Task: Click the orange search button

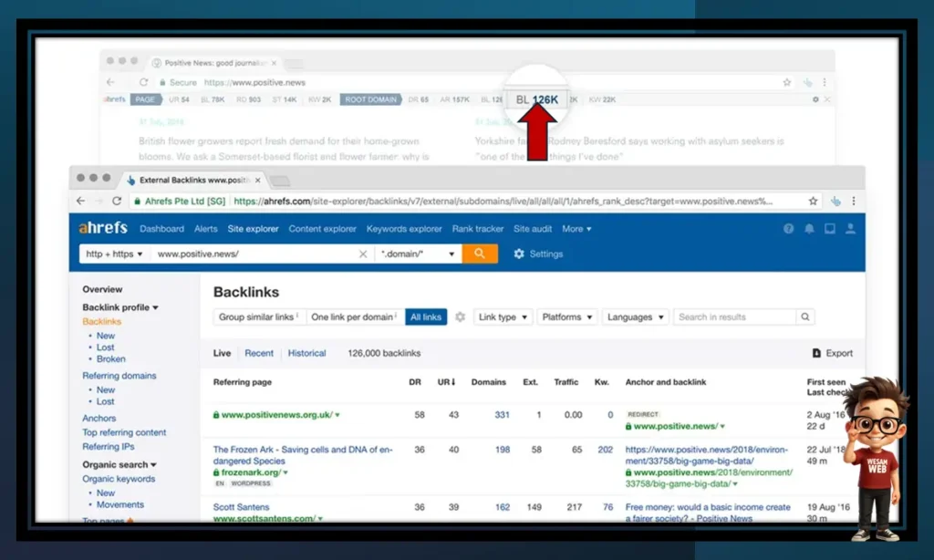Action: (480, 254)
